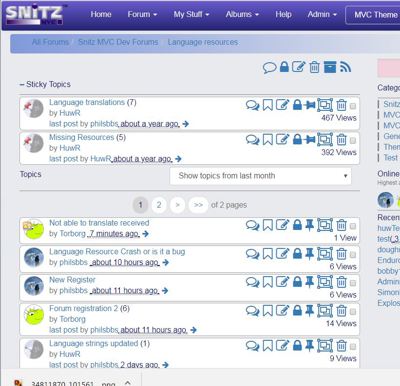Pin the Not able to translate received topic
Screen dimensions: 400x386
[310, 225]
